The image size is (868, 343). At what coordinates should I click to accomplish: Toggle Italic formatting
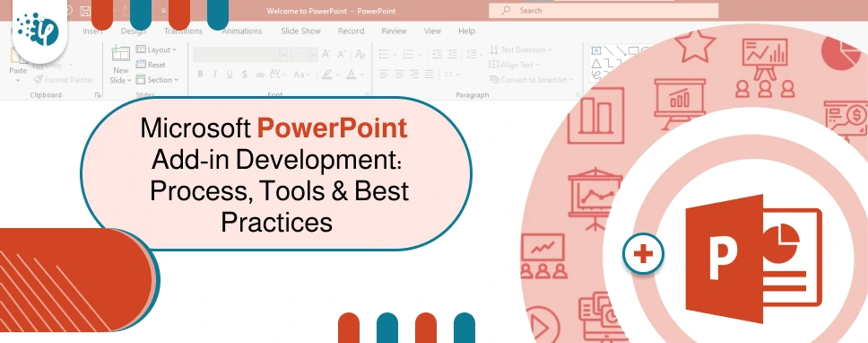pyautogui.click(x=215, y=75)
